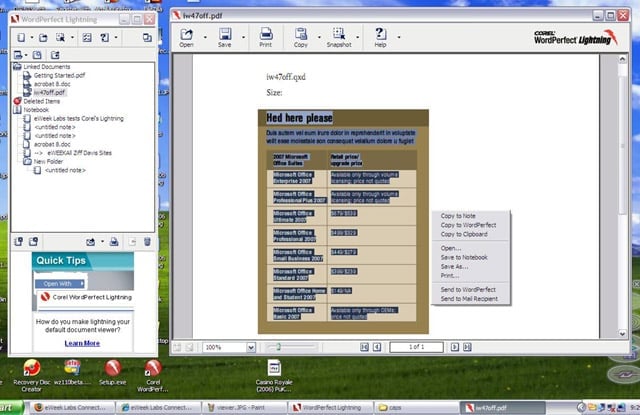Image resolution: width=640 pixels, height=415 pixels.
Task: Switch to the viewer.JPG - Paint taskbar button
Action: [x=243, y=407]
